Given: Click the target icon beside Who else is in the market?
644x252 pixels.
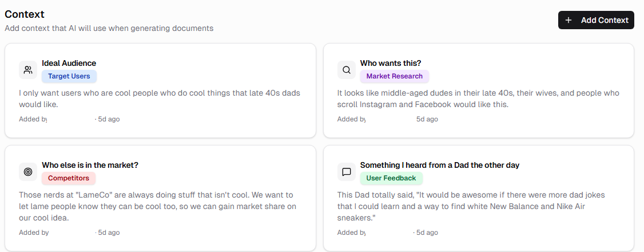Looking at the screenshot, I should point(28,172).
